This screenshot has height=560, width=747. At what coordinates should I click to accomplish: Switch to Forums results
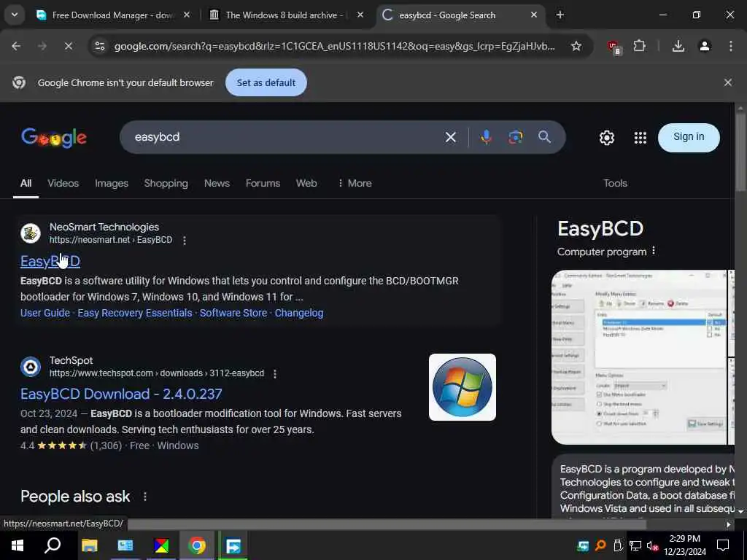pyautogui.click(x=263, y=183)
